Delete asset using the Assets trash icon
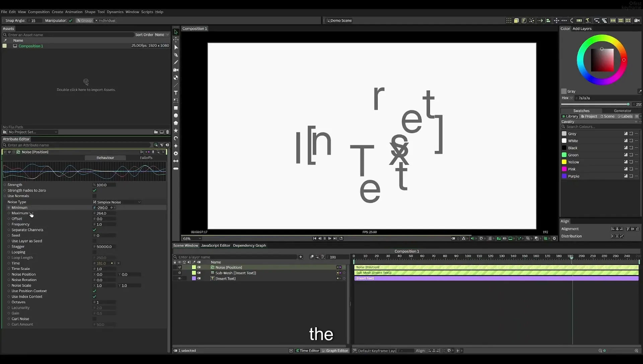This screenshot has height=364, width=643. (167, 132)
